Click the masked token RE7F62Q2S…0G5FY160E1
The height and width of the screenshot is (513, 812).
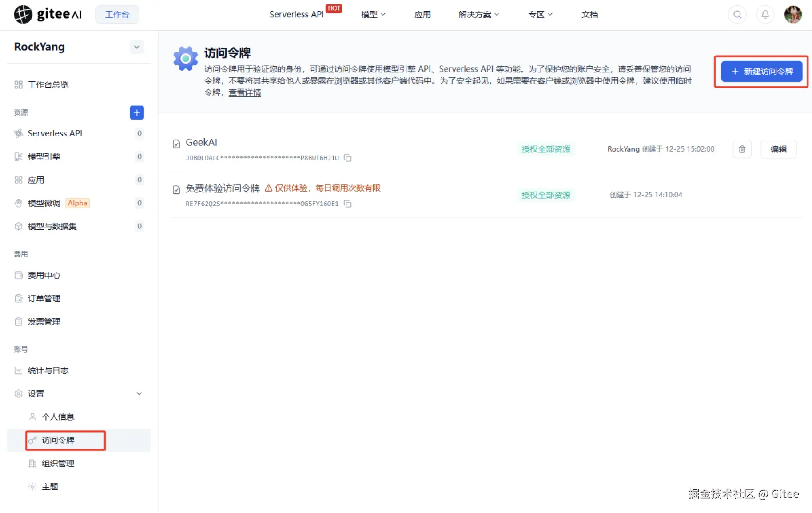[x=262, y=204]
